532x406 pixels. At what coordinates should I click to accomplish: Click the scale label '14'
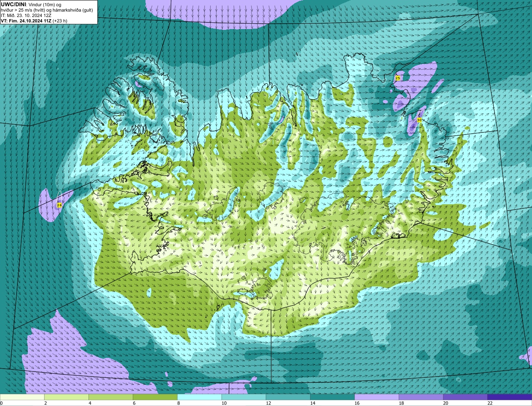point(313,403)
